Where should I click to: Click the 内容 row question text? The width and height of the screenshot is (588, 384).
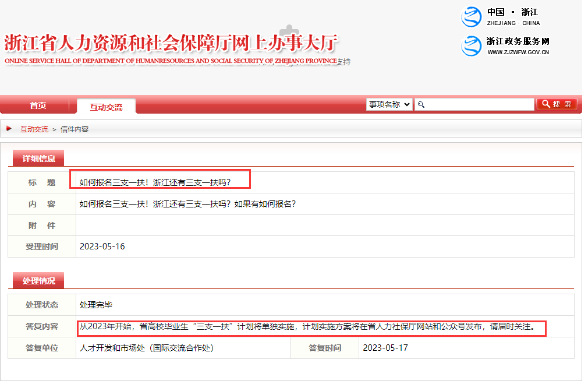tap(187, 204)
